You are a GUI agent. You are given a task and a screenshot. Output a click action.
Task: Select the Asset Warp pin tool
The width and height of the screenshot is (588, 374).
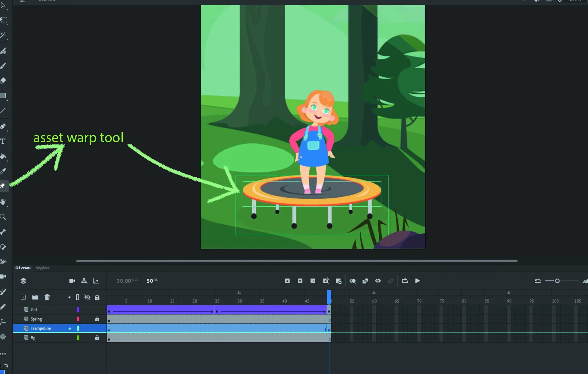[3, 186]
